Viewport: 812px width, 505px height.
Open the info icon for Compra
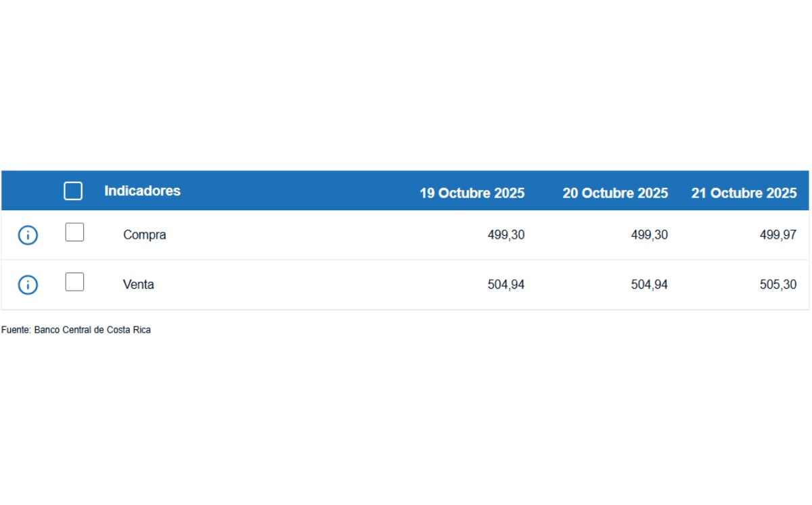pyautogui.click(x=28, y=235)
